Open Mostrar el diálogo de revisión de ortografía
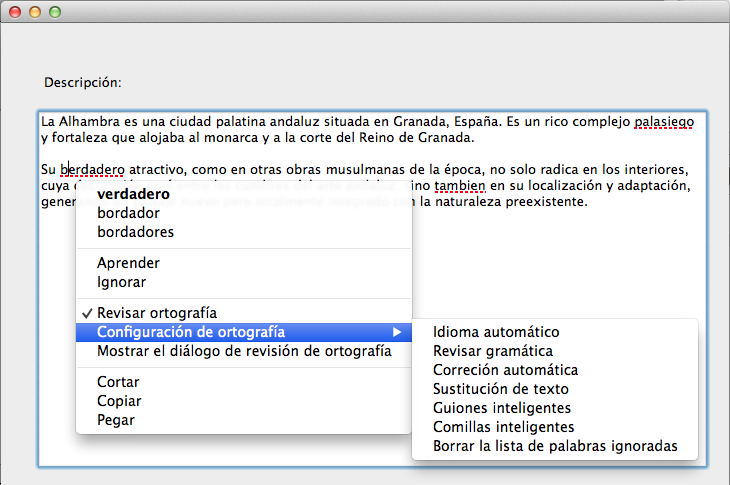This screenshot has width=730, height=485. (x=244, y=351)
